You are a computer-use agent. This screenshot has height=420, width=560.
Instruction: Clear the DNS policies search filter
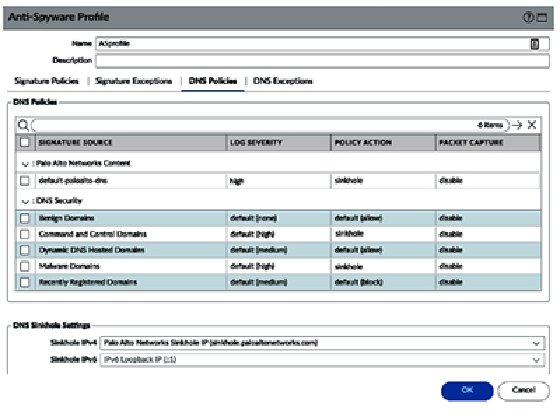pyautogui.click(x=532, y=125)
